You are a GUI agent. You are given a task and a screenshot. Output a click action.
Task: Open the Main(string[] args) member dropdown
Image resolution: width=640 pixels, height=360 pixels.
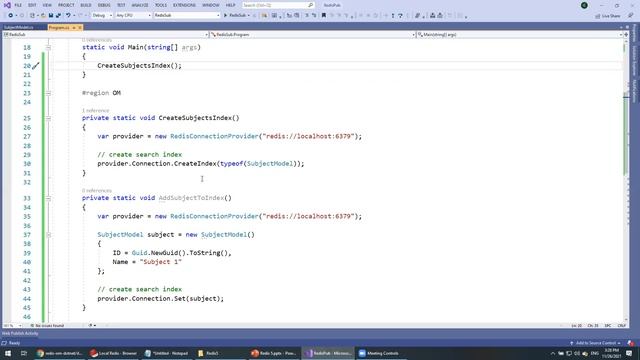[519, 35]
